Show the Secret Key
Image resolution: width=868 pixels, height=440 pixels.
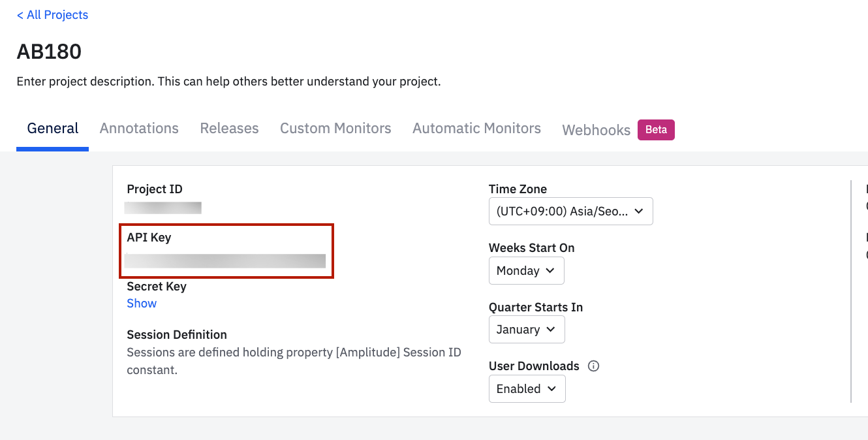pyautogui.click(x=142, y=304)
